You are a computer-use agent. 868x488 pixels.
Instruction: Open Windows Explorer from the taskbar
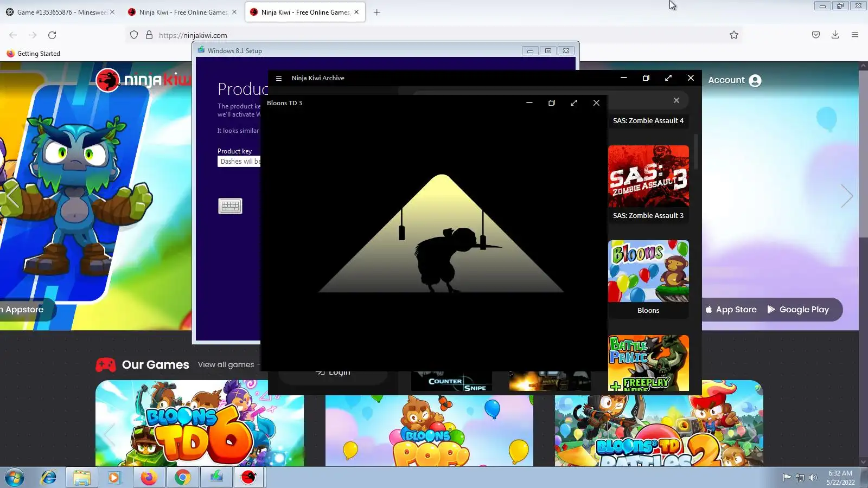click(x=81, y=478)
